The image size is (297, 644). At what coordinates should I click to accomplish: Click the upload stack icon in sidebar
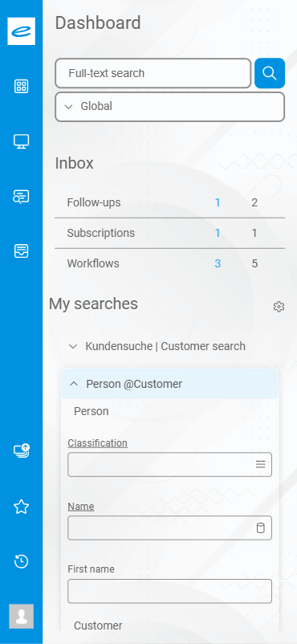22,451
